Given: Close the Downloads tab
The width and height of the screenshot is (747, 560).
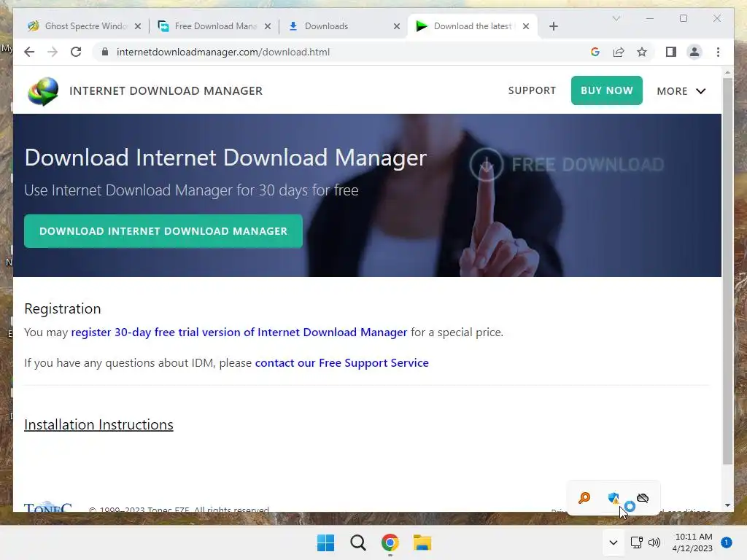Looking at the screenshot, I should 397,27.
